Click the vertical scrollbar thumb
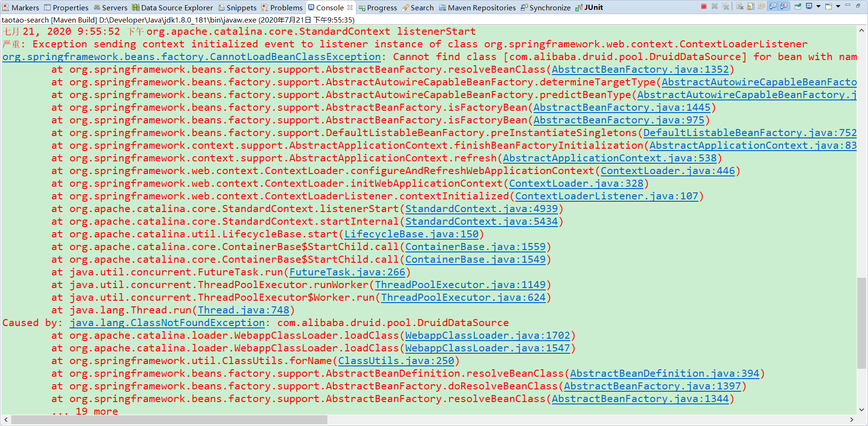868x426 pixels. (861, 323)
